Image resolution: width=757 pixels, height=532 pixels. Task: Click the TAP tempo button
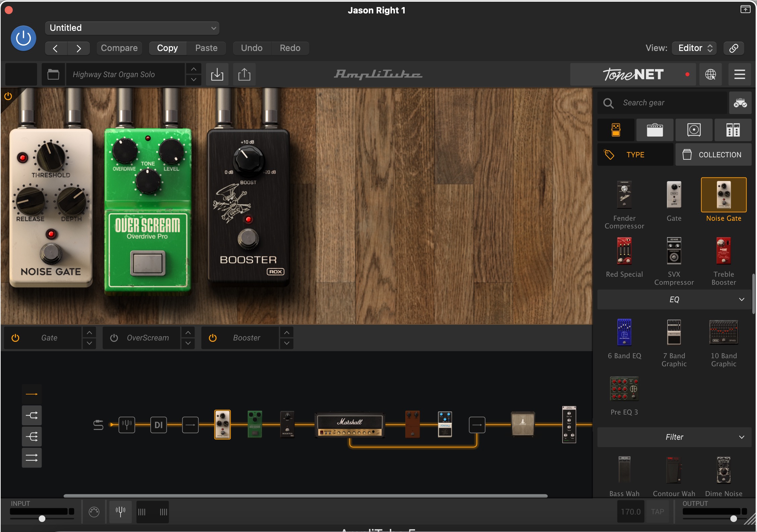pyautogui.click(x=657, y=512)
